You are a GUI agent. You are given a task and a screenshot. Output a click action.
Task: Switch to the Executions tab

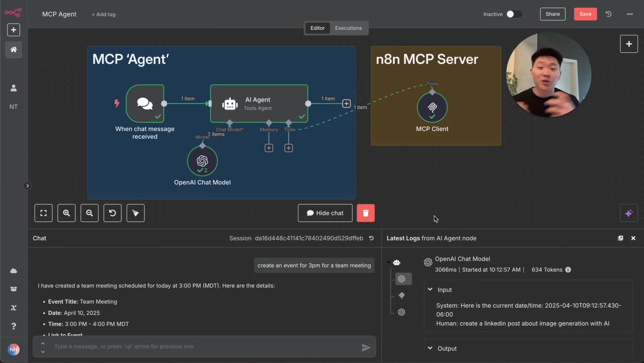pyautogui.click(x=348, y=28)
